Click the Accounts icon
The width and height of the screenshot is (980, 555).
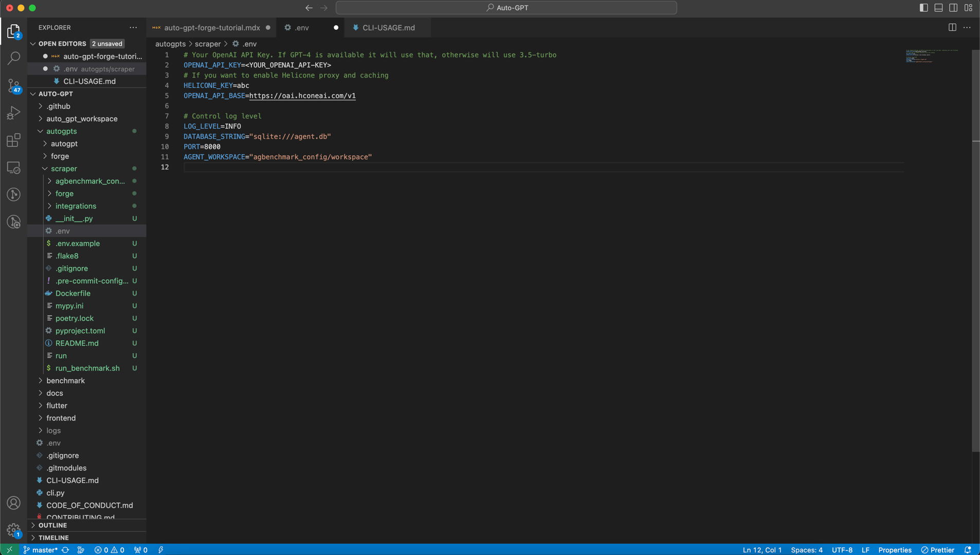14,503
